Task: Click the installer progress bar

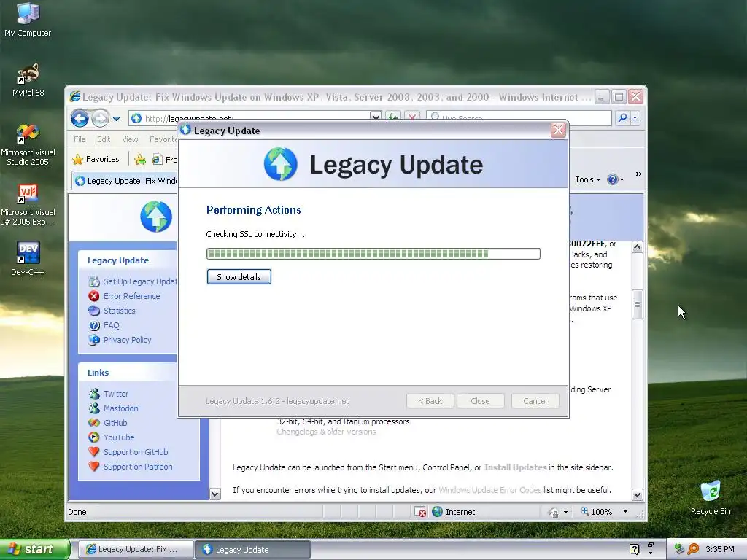Action: [x=373, y=254]
